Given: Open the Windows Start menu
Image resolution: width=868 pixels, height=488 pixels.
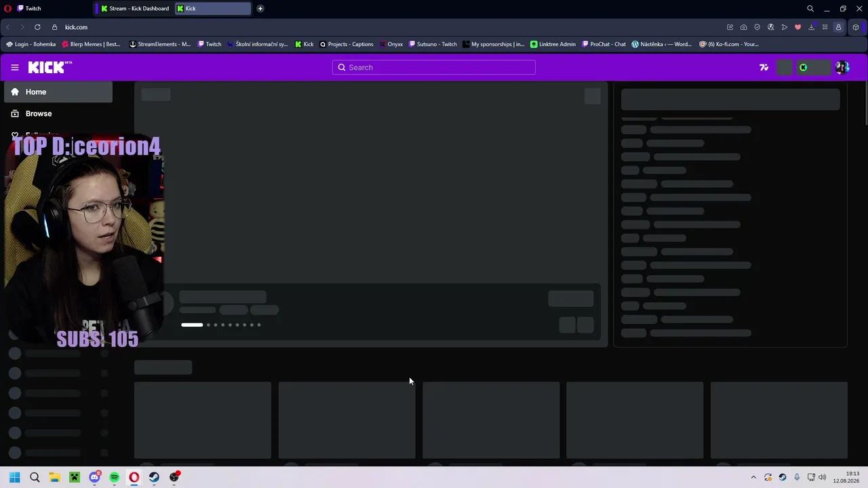Looking at the screenshot, I should (15, 477).
